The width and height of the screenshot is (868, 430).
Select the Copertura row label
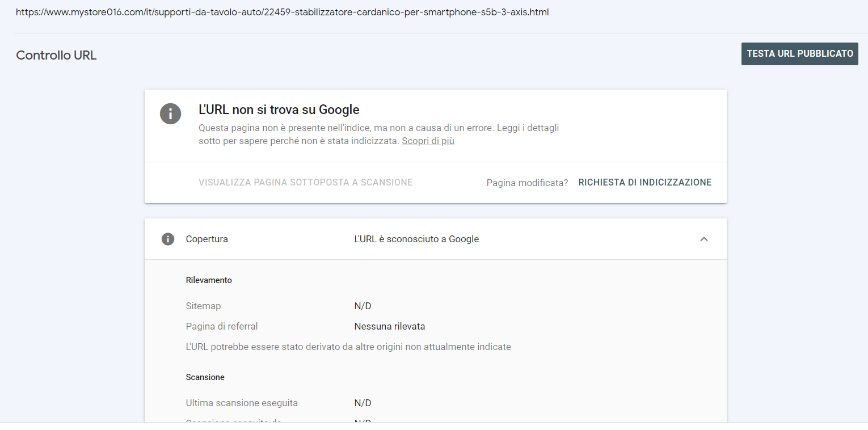[x=207, y=239]
